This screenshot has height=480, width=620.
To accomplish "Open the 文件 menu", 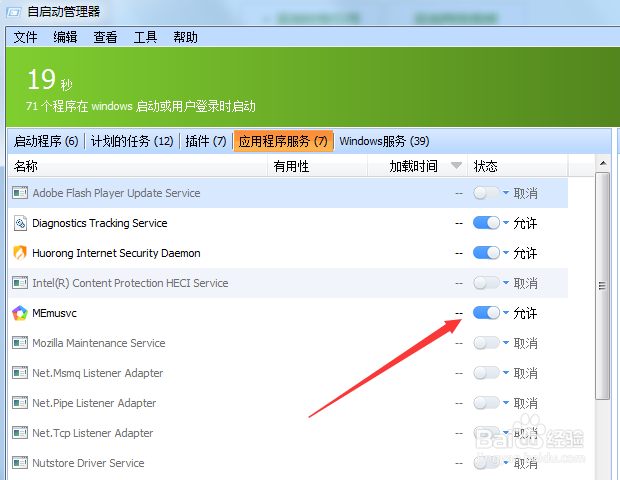I will [x=25, y=38].
